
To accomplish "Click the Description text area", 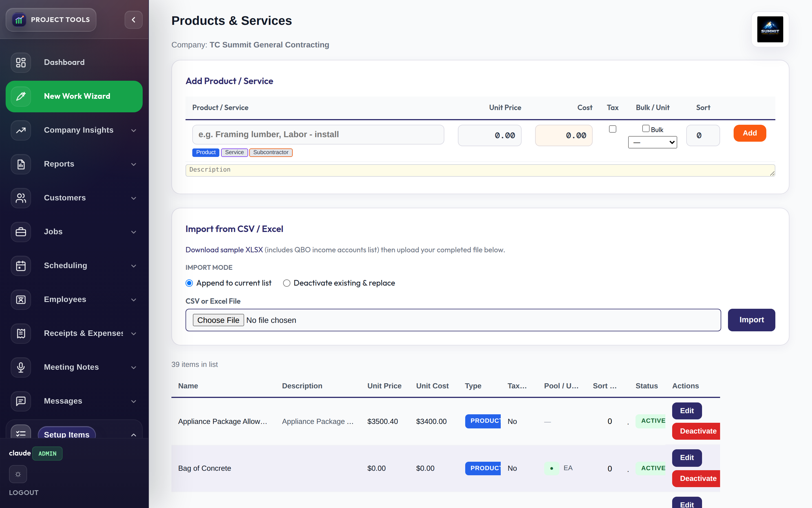I will tap(480, 170).
